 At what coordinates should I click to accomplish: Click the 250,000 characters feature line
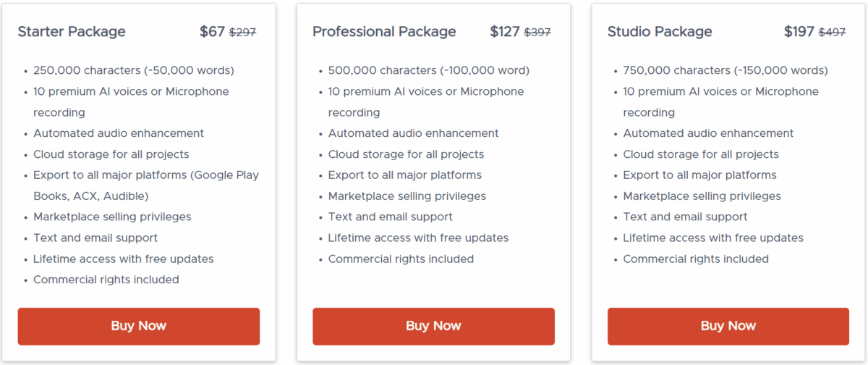pyautogui.click(x=133, y=71)
